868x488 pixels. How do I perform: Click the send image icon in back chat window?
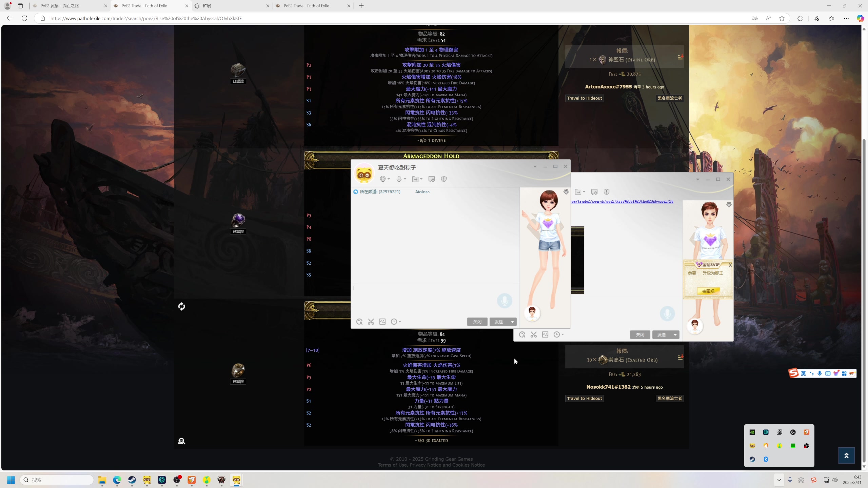click(545, 334)
